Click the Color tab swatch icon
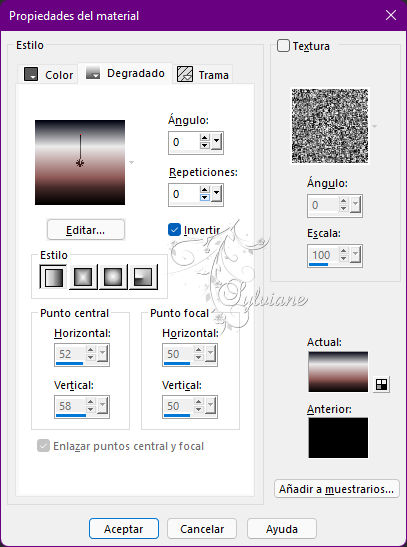The image size is (407, 547). click(31, 74)
